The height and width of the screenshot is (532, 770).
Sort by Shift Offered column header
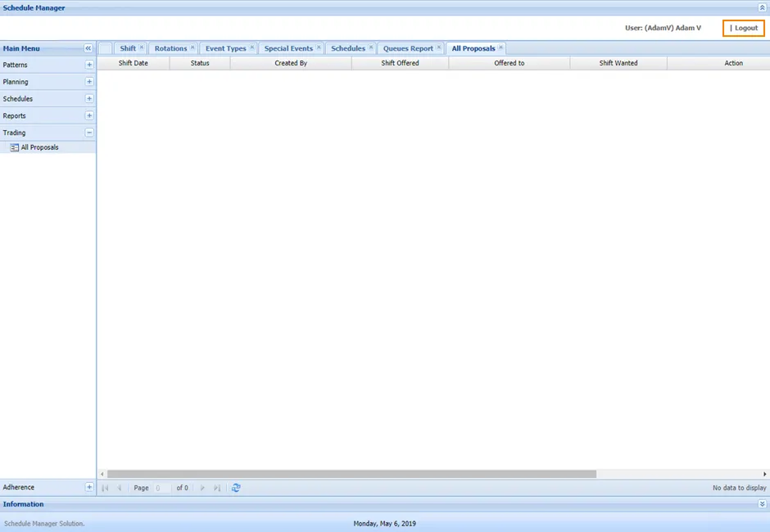point(400,63)
